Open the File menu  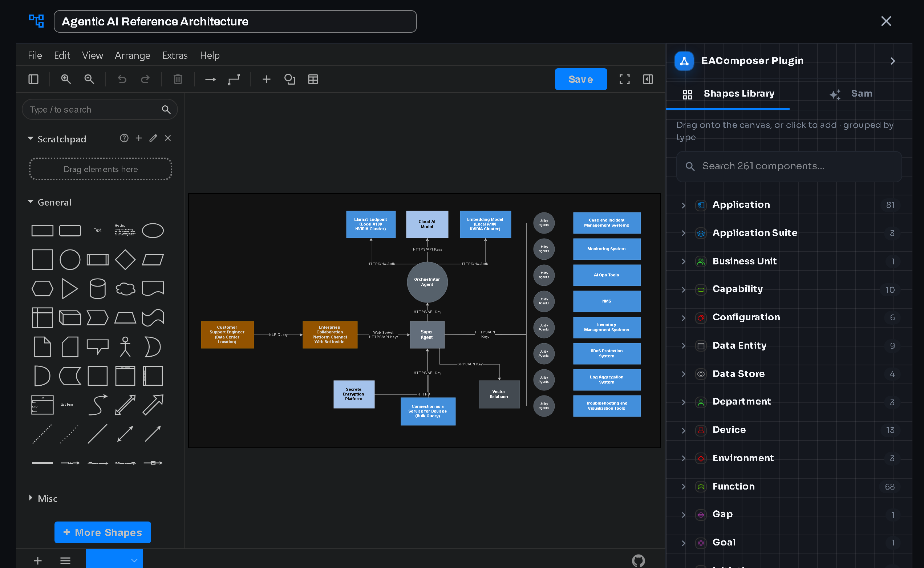[x=35, y=55]
